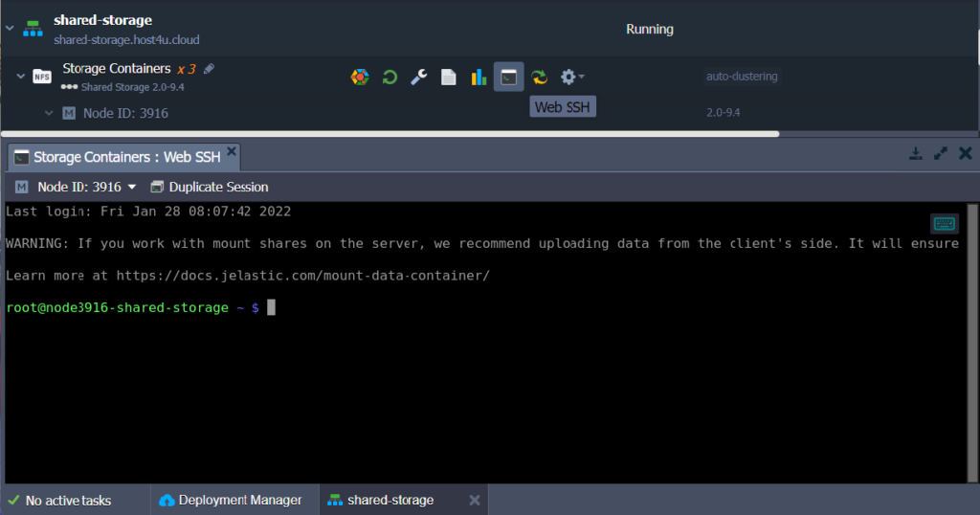Open the No active tasks panel
Image resolution: width=980 pixels, height=515 pixels.
click(60, 501)
